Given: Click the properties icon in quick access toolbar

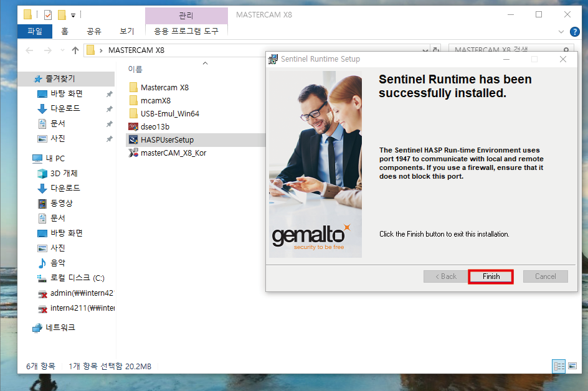Looking at the screenshot, I should [48, 15].
